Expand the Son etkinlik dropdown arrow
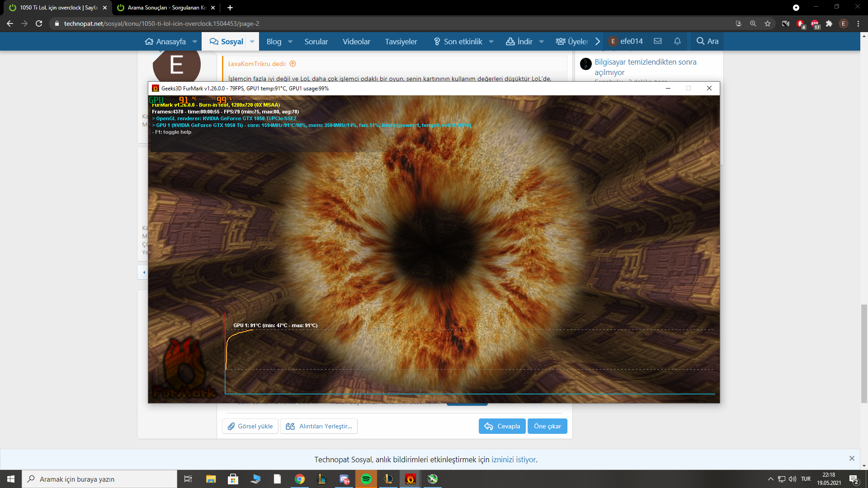Image resolution: width=868 pixels, height=488 pixels. coord(491,42)
